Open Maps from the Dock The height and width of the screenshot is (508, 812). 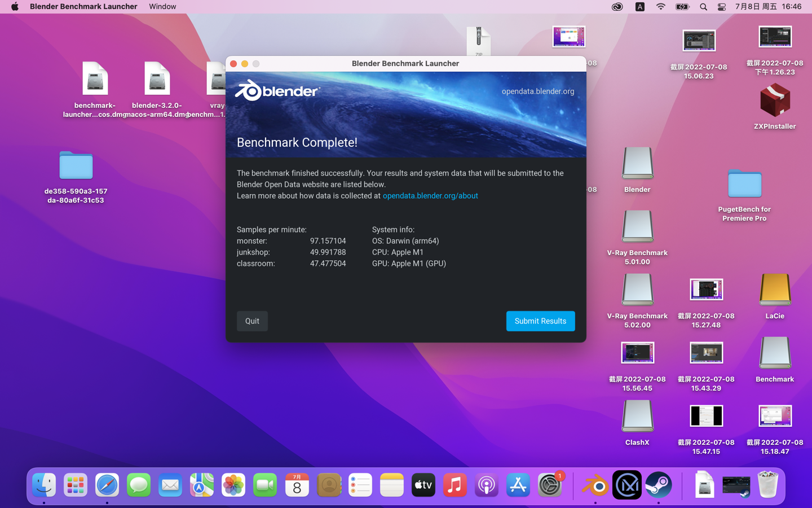[x=202, y=485]
